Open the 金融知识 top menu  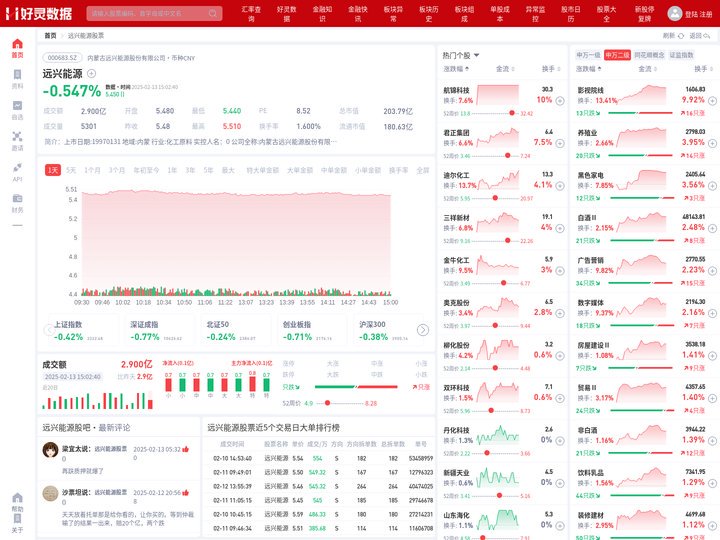322,14
